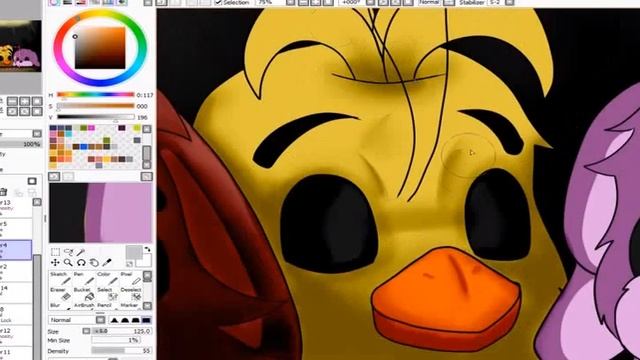640x360 pixels.
Task: Pick the blue swatch in the palette
Action: coord(84,147)
